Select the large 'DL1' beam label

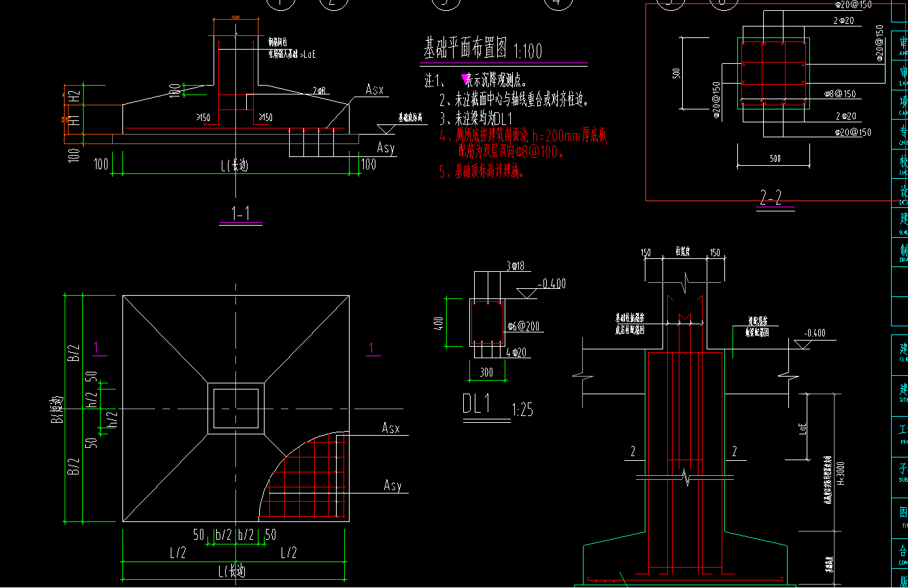[477, 404]
